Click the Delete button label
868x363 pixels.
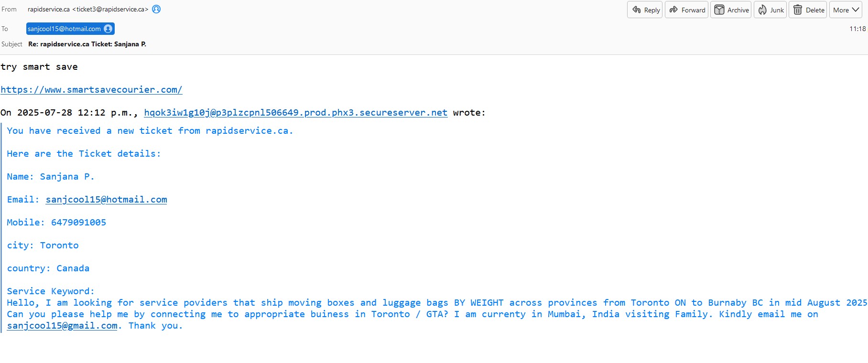pyautogui.click(x=815, y=10)
